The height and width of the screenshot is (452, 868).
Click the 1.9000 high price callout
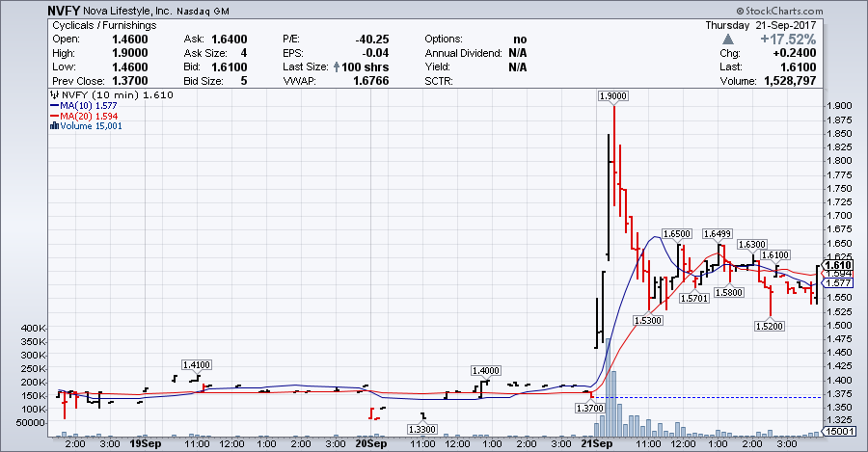tap(613, 95)
